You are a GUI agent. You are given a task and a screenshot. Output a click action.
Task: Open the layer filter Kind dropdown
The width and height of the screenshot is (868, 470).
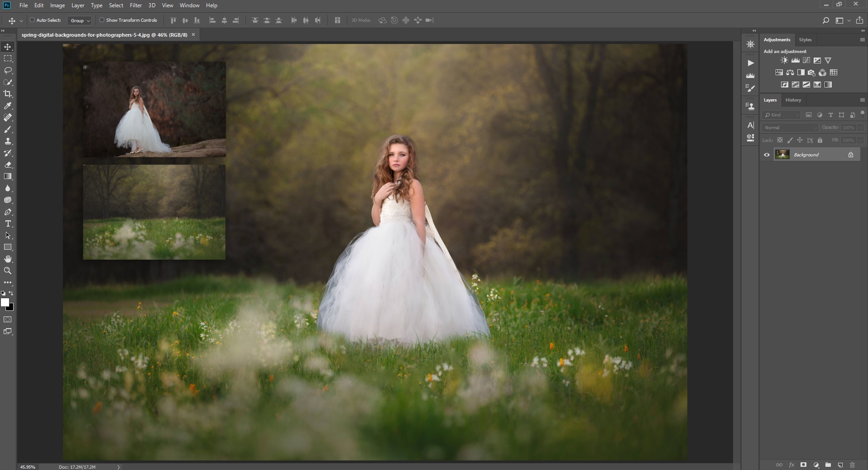[782, 115]
